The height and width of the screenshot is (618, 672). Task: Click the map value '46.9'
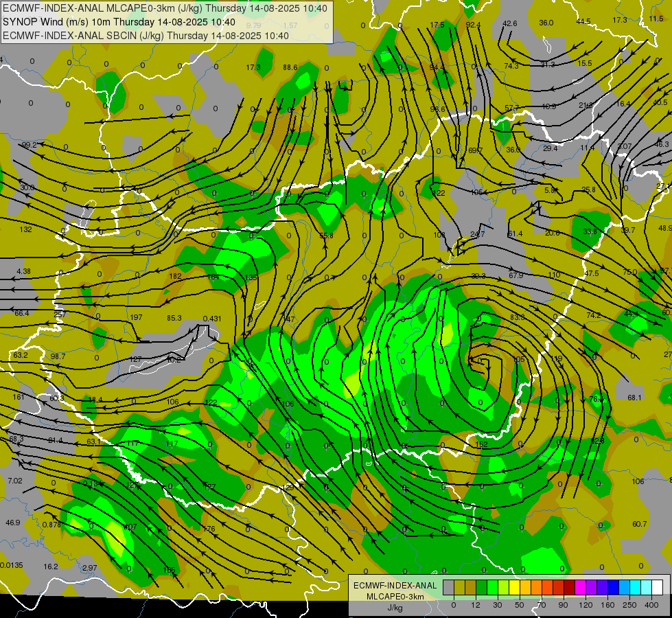(13, 523)
